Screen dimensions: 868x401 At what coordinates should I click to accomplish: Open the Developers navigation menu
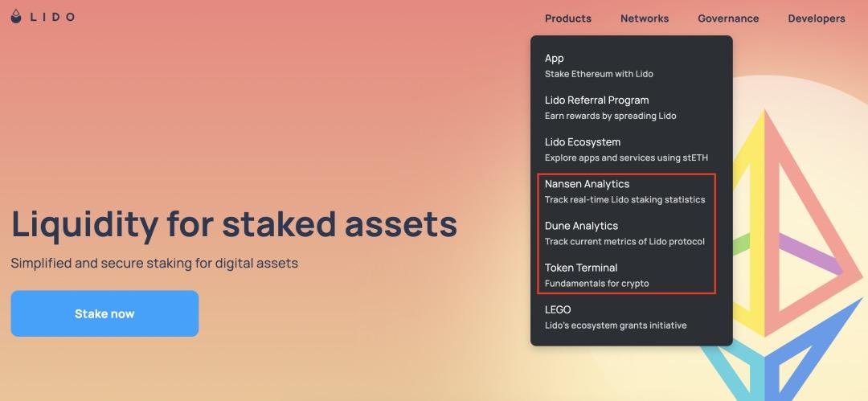pyautogui.click(x=817, y=18)
